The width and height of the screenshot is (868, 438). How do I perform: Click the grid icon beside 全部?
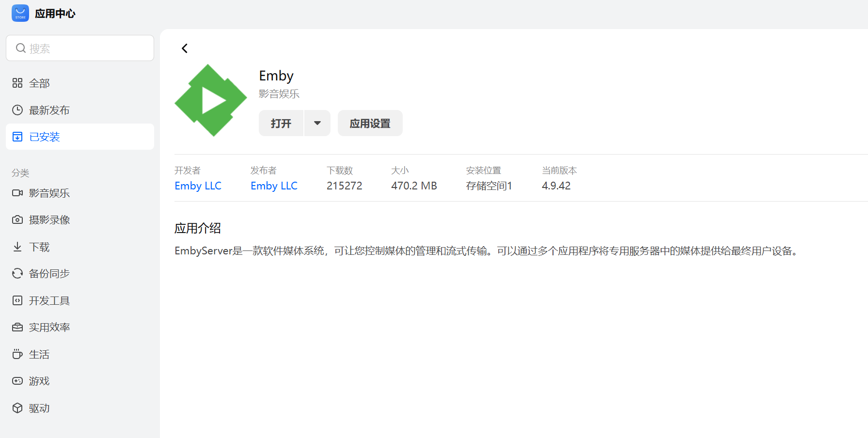click(x=17, y=83)
